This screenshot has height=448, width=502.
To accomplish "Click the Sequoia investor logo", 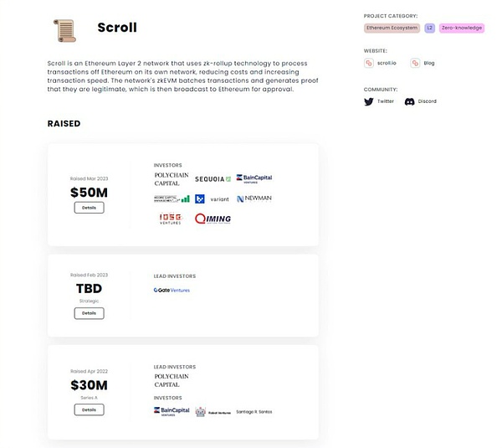I will 213,179.
